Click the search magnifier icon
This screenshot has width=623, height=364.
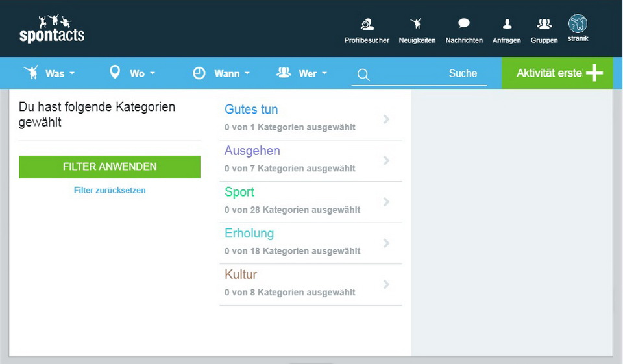pyautogui.click(x=363, y=75)
